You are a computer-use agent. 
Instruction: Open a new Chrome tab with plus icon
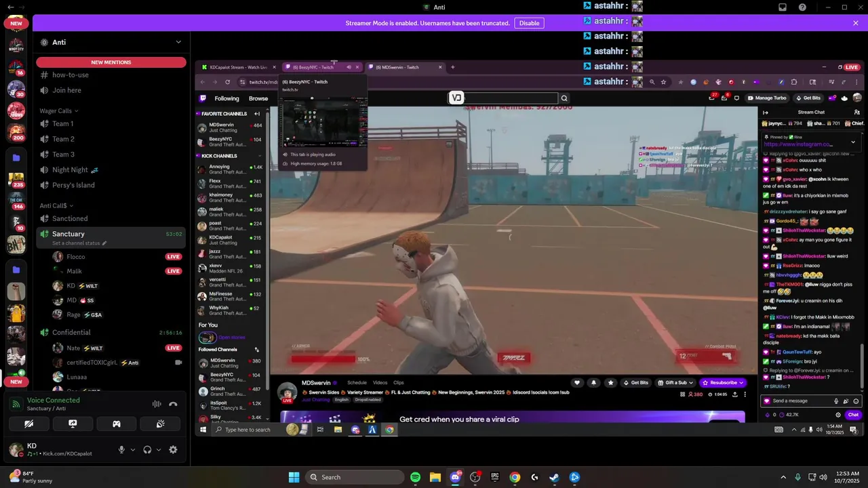[452, 67]
